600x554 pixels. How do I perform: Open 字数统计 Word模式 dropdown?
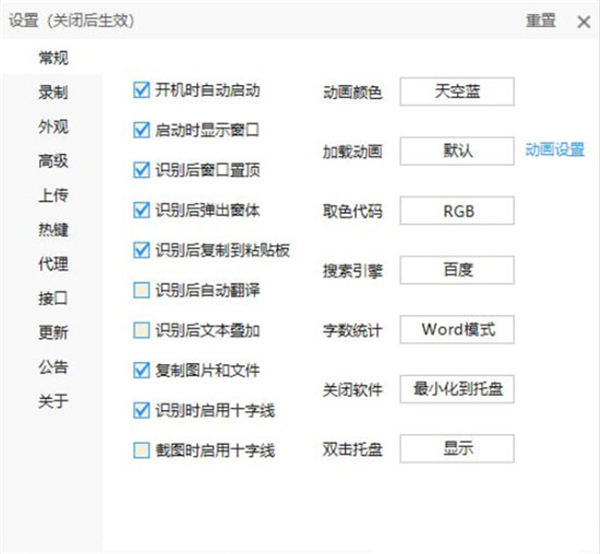click(x=457, y=328)
